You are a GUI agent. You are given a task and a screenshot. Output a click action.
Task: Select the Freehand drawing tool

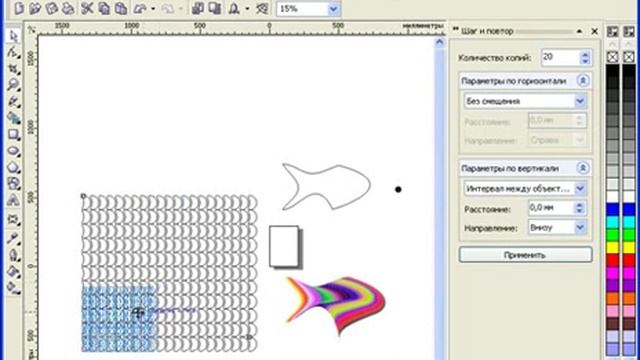tap(13, 102)
